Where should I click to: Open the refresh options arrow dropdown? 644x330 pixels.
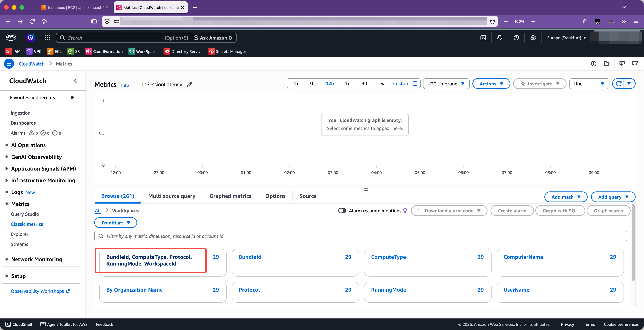point(629,84)
